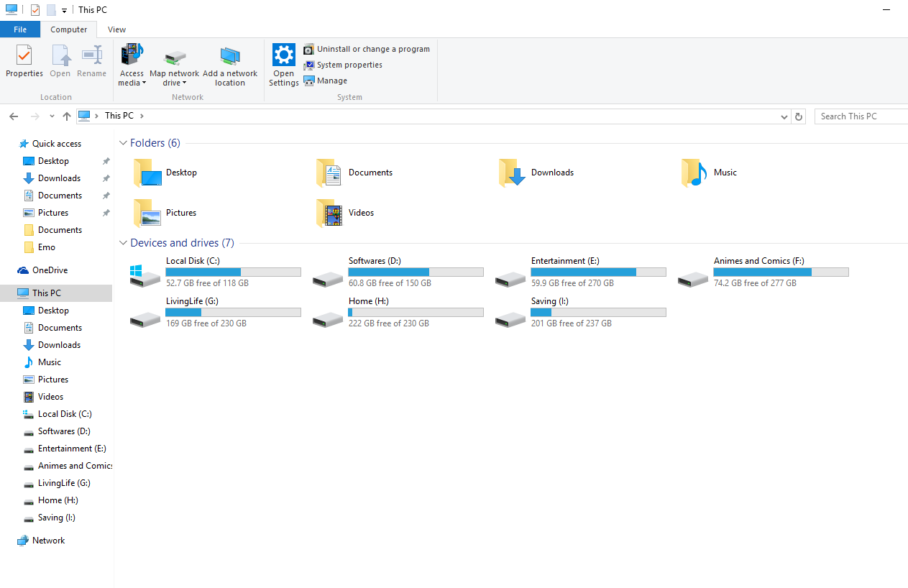908x588 pixels.
Task: Select Network in the navigation pane
Action: pos(48,541)
